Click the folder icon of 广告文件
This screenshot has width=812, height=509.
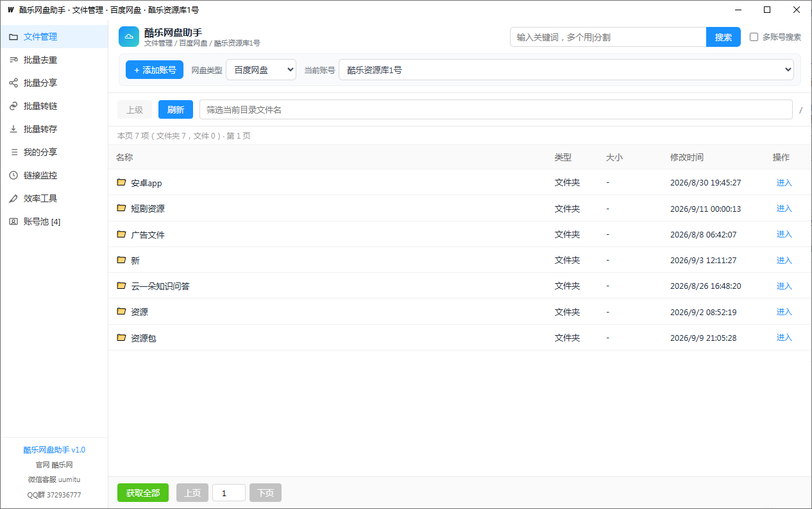(x=121, y=234)
